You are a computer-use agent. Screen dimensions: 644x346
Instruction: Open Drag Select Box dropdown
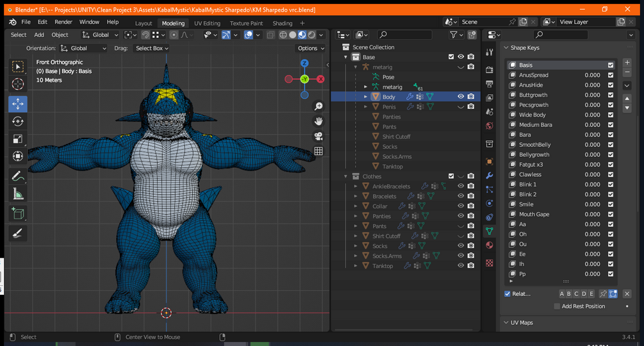click(x=152, y=48)
